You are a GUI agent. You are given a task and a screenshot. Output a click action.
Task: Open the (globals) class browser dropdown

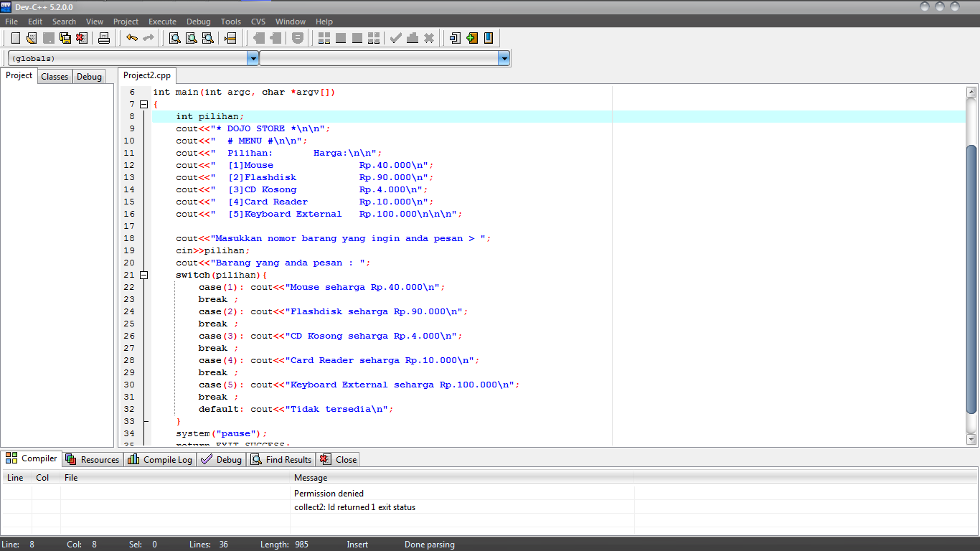point(253,59)
